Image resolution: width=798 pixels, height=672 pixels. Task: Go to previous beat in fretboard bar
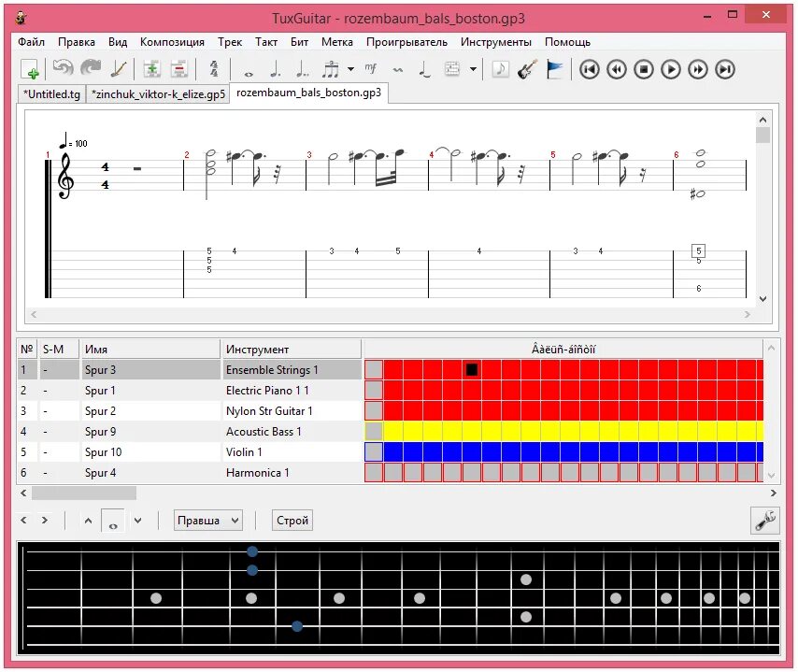coord(23,521)
